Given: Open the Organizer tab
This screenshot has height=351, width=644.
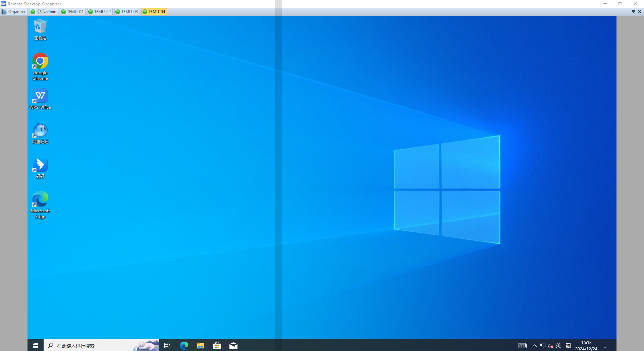Looking at the screenshot, I should click(x=14, y=12).
